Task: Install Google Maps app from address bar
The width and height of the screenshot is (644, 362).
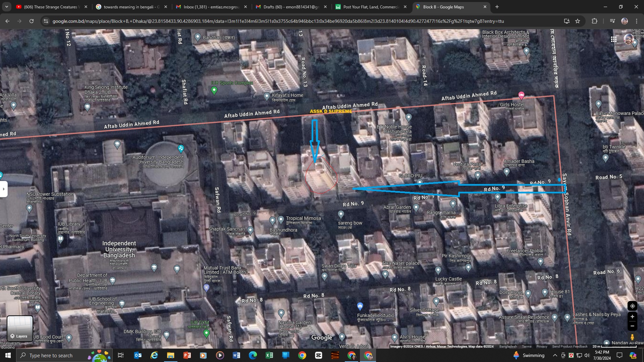Action: point(567,21)
